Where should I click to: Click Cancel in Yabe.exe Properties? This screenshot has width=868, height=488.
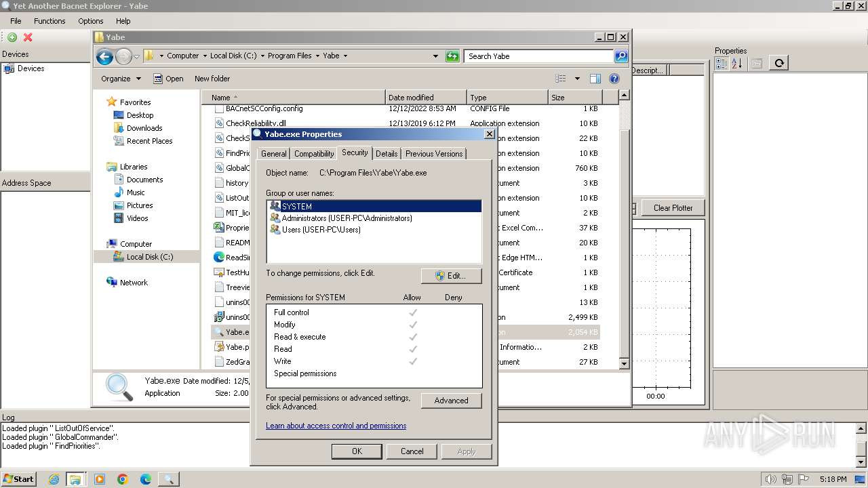click(412, 451)
